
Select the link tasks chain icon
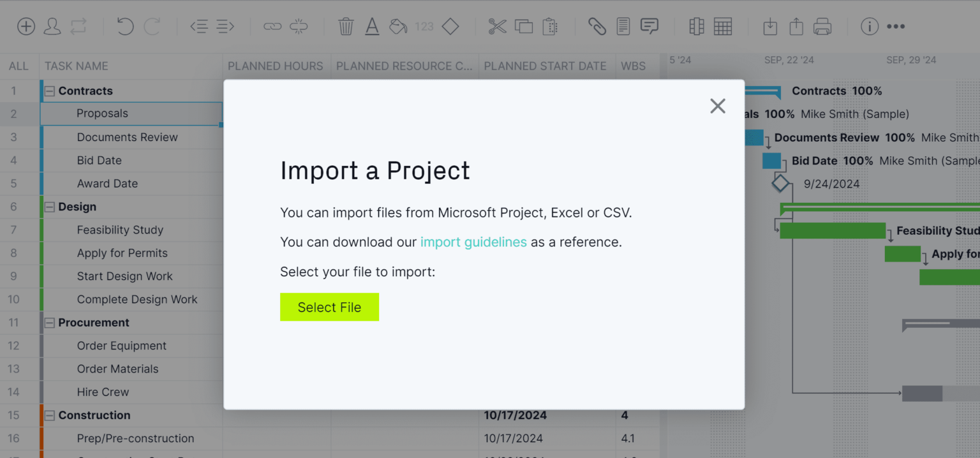tap(272, 26)
